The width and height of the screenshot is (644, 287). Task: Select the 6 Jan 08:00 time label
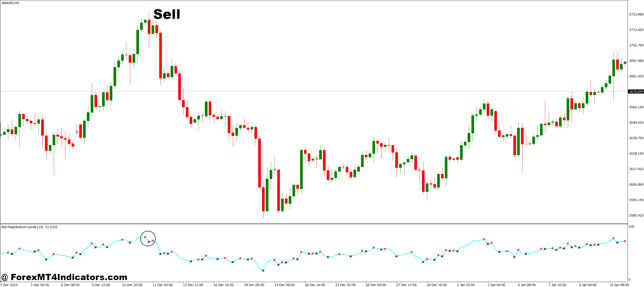527,285
